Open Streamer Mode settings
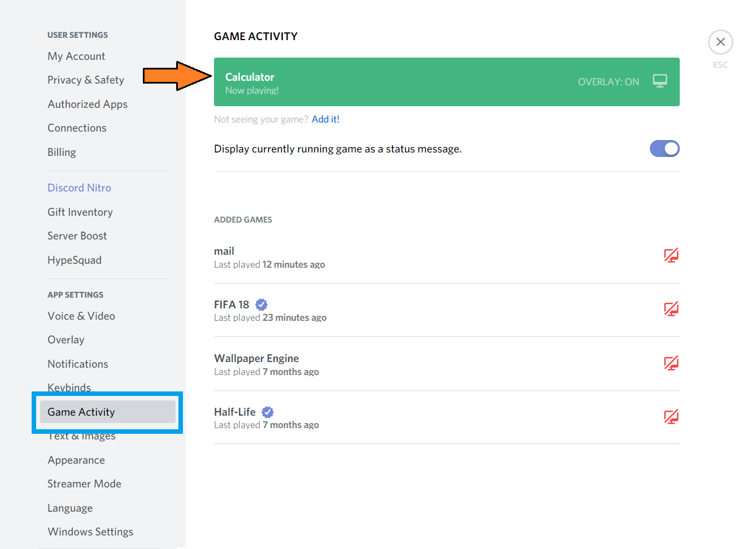This screenshot has height=549, width=756. pyautogui.click(x=84, y=483)
